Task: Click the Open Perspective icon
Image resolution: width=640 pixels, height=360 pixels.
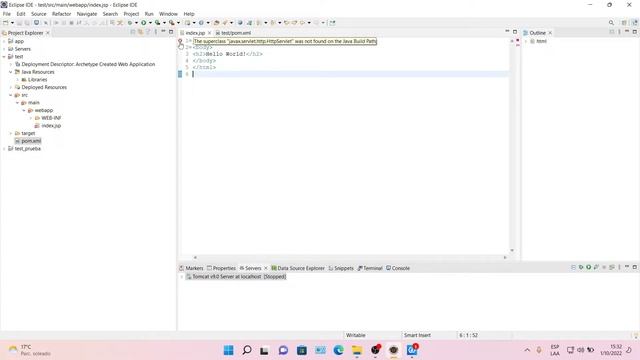Action: [x=624, y=23]
